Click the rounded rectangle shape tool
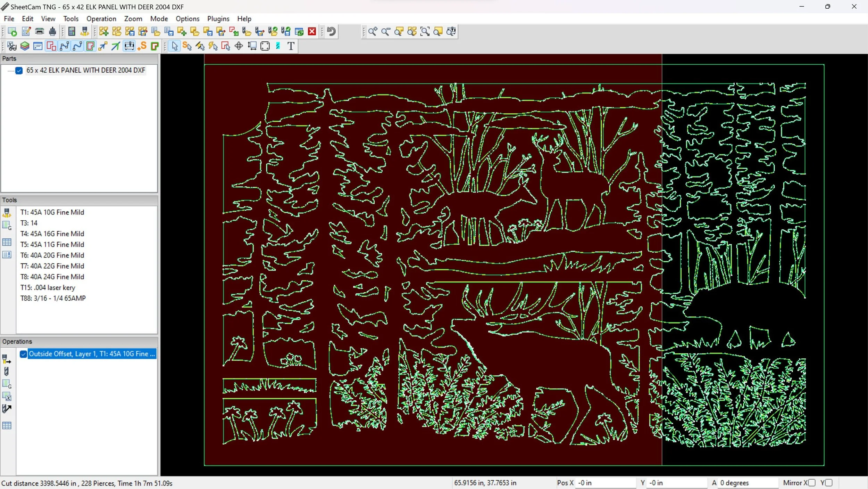The image size is (868, 489). point(265,46)
